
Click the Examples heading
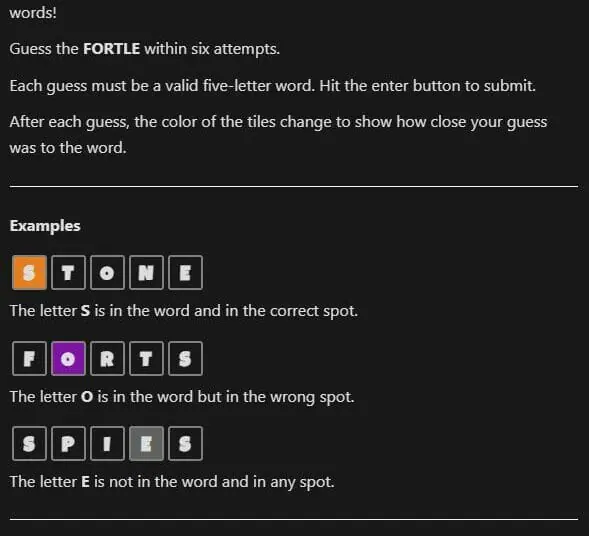pos(45,226)
